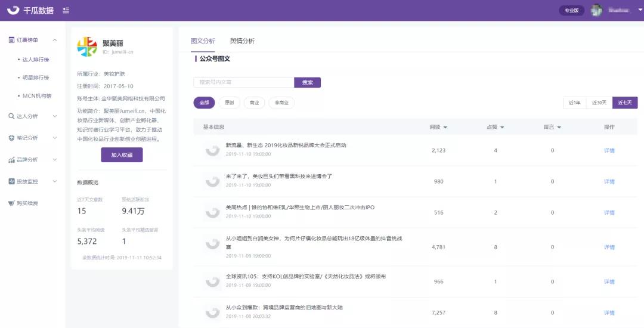The image size is (644, 328).
Task: Click the 笔记分析 cube icon
Action: [x=11, y=138]
